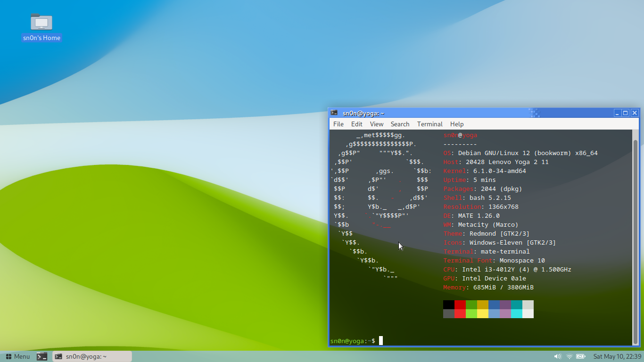Click the white color block in neofetch palette
The image size is (644, 362).
[x=528, y=313]
